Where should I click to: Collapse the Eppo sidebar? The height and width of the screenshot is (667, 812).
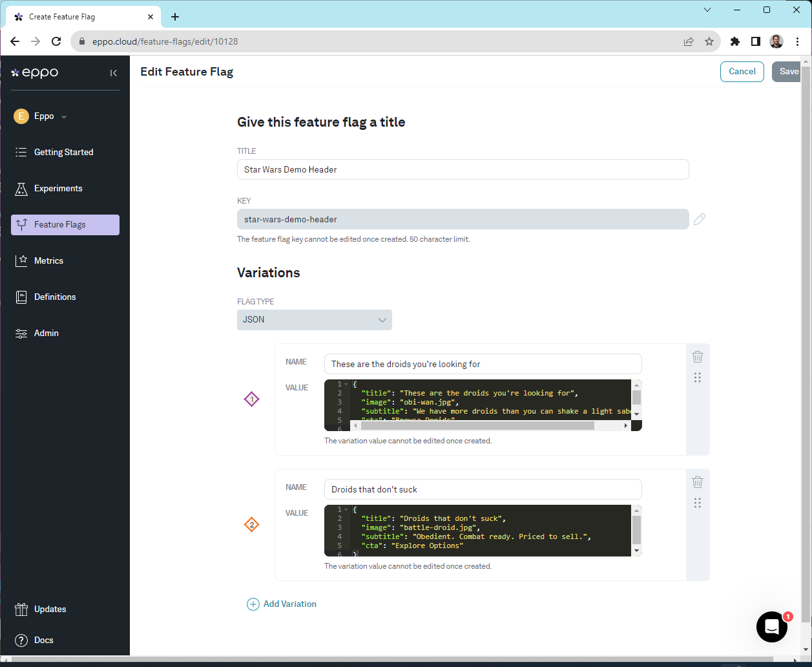point(114,73)
